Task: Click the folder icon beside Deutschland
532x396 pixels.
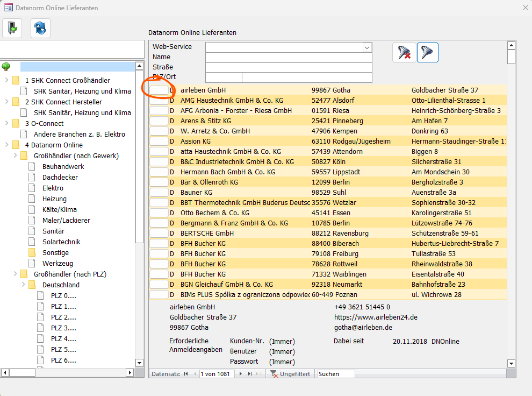Action: tap(32, 285)
